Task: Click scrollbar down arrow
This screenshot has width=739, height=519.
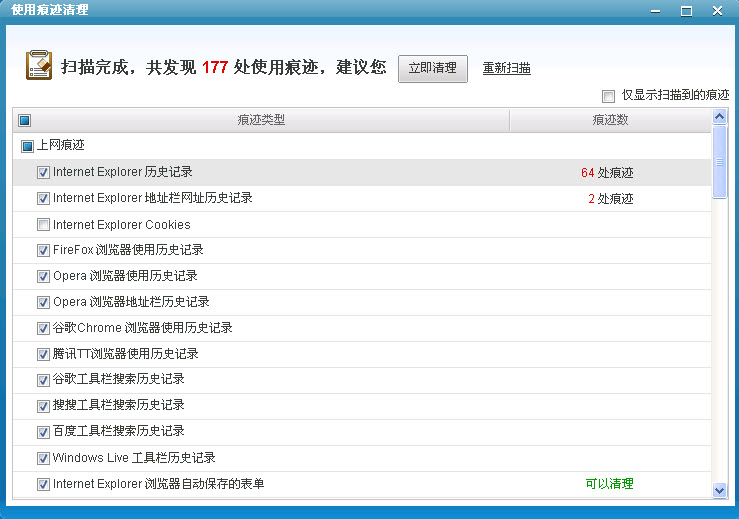Action: [x=719, y=490]
